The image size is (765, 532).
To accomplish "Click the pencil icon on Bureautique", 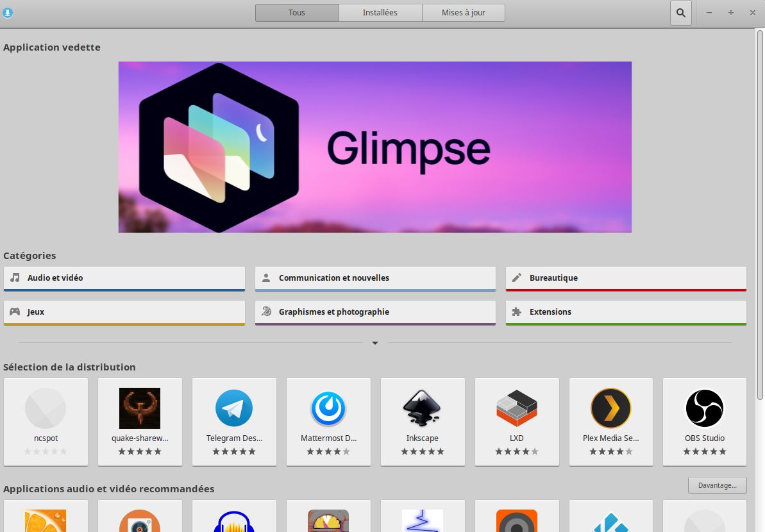I will tap(517, 278).
